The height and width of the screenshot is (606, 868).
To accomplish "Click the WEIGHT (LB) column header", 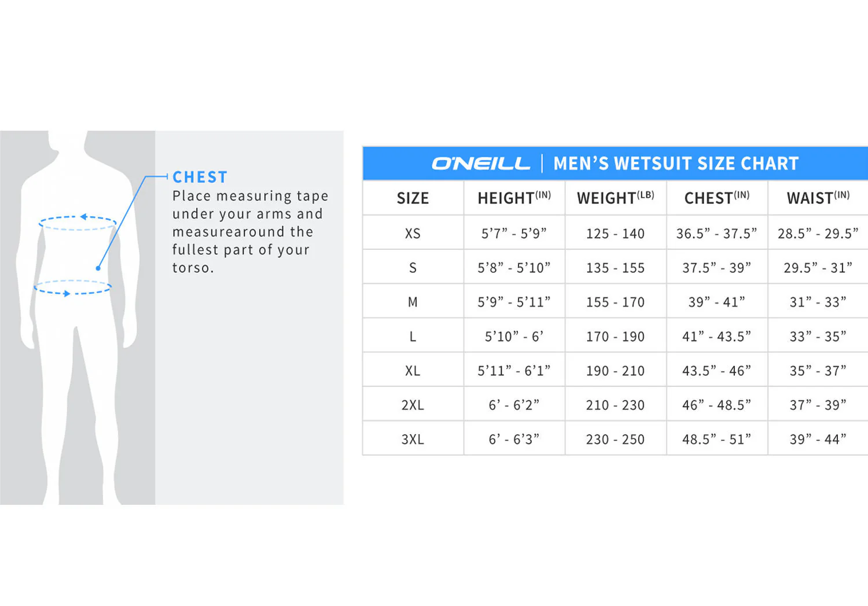I will [616, 198].
